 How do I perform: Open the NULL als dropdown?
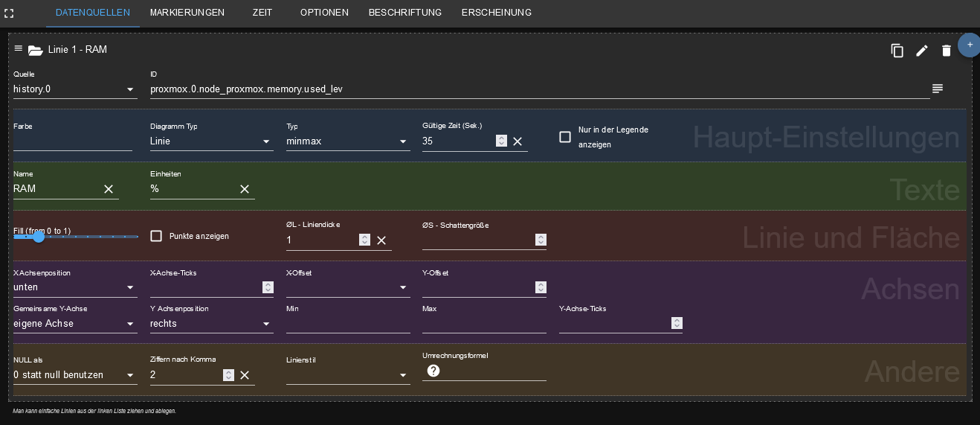click(x=75, y=375)
